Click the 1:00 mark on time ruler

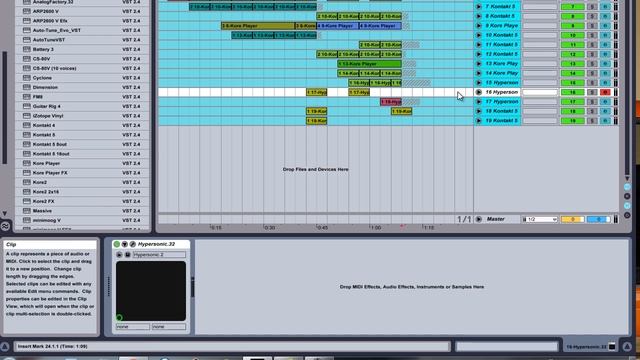click(x=375, y=228)
